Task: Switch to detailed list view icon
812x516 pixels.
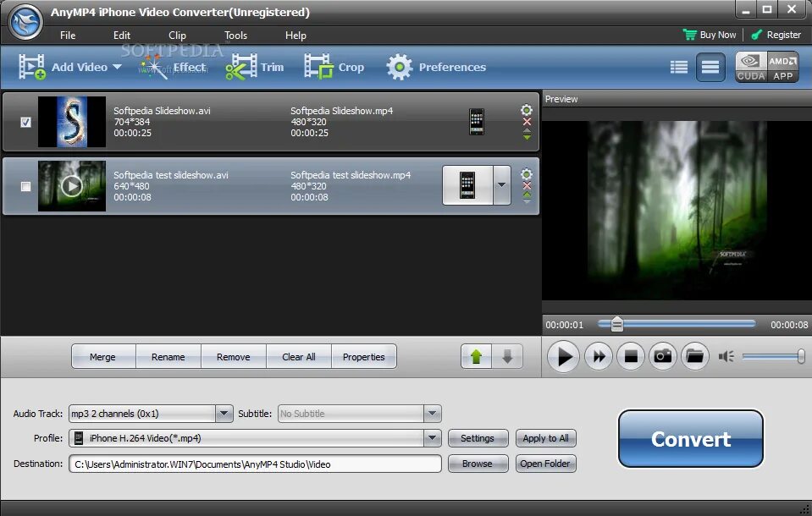Action: (678, 68)
